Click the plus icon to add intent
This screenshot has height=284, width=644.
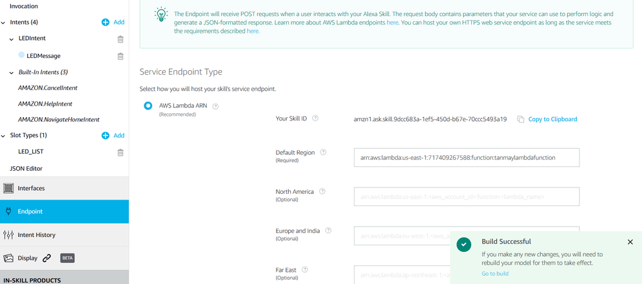(x=106, y=23)
